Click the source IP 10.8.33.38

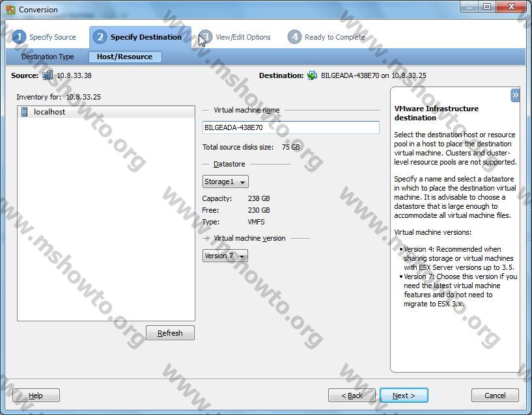point(74,75)
